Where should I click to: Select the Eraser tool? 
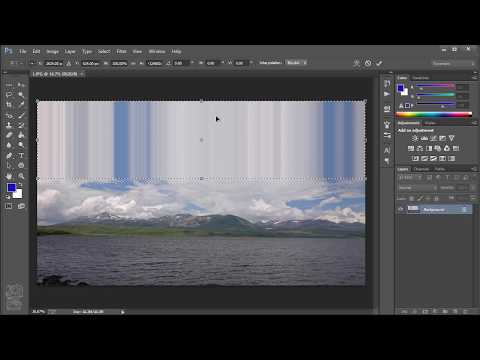pyautogui.click(x=9, y=135)
